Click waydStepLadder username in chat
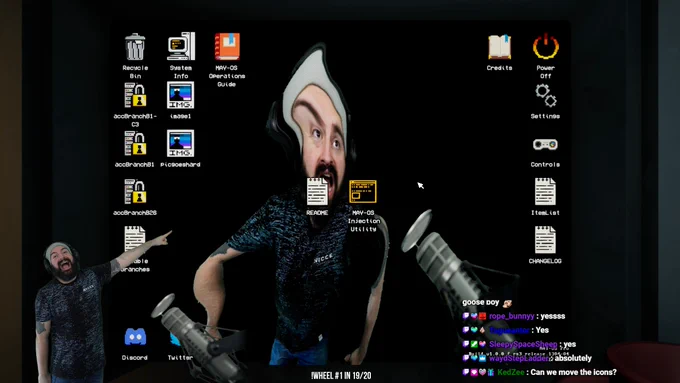This screenshot has width=680, height=383. pos(519,358)
